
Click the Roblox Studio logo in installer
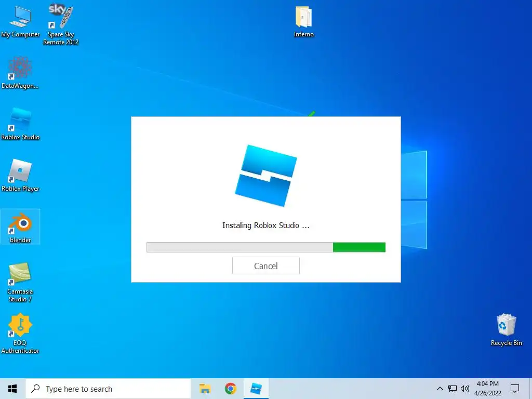coord(265,176)
